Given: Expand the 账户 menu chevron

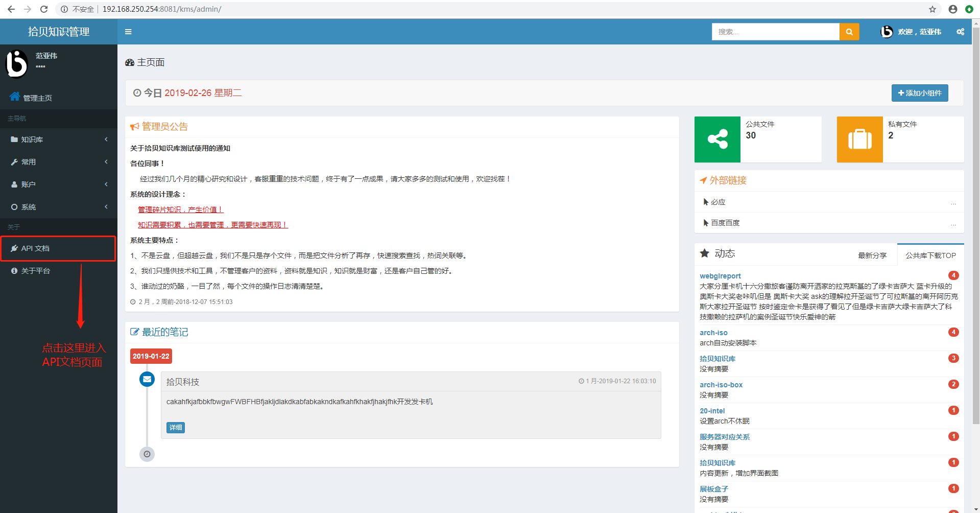Looking at the screenshot, I should [x=106, y=184].
